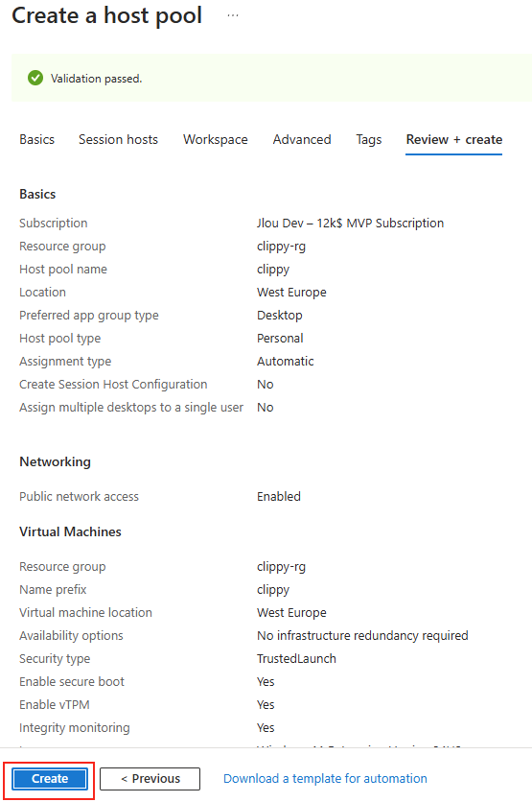Switch to the Basics tab

tap(36, 140)
